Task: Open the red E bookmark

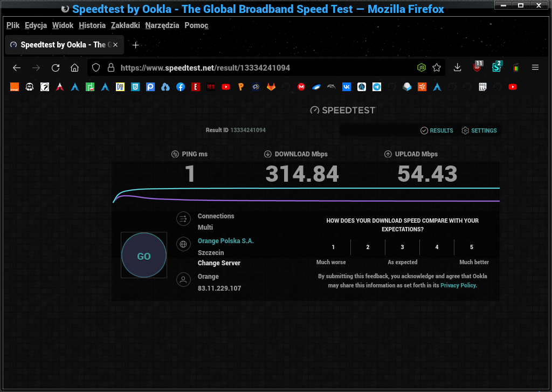Action: pos(196,87)
